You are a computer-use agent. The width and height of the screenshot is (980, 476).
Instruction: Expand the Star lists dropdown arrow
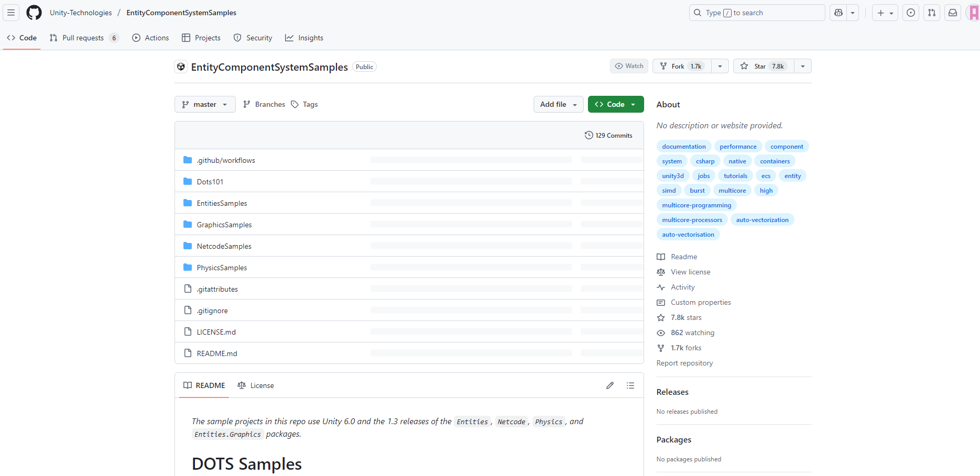pyautogui.click(x=803, y=66)
